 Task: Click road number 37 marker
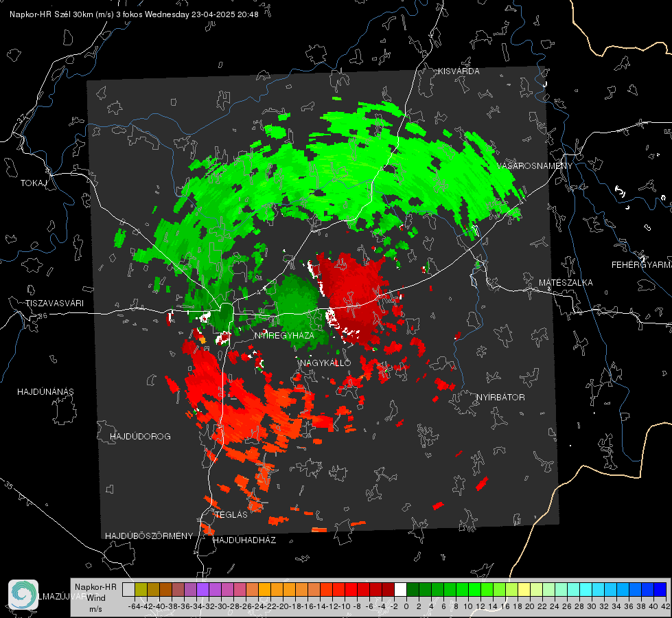click(x=22, y=117)
